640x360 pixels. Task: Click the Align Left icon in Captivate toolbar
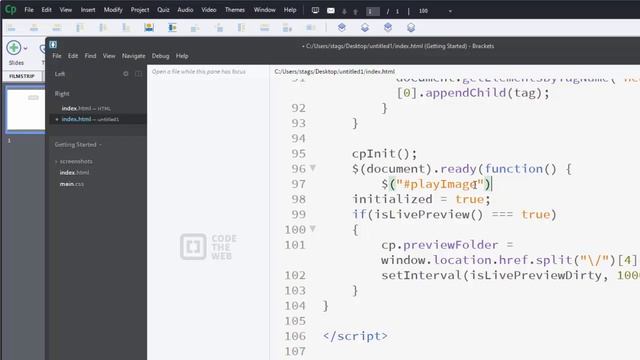[x=11, y=28]
